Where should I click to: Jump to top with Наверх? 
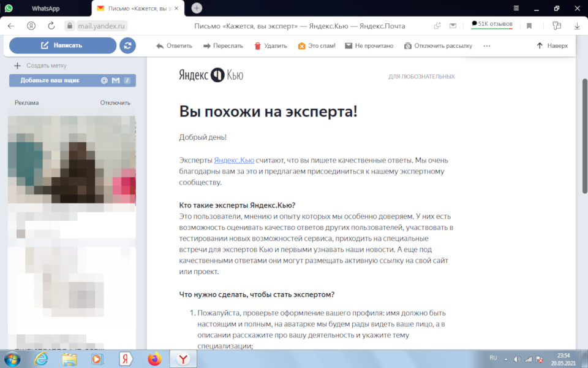[552, 46]
